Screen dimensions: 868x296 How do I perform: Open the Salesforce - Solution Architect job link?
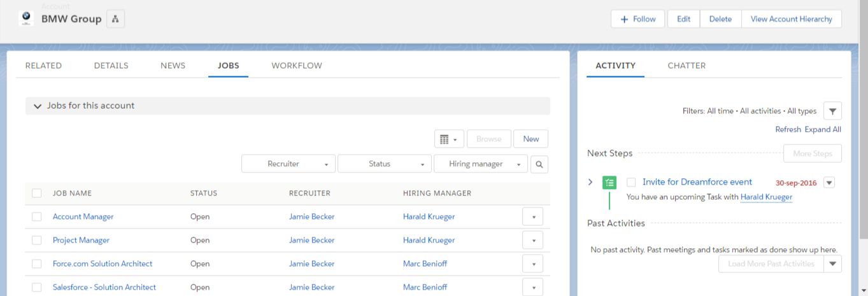coord(104,287)
